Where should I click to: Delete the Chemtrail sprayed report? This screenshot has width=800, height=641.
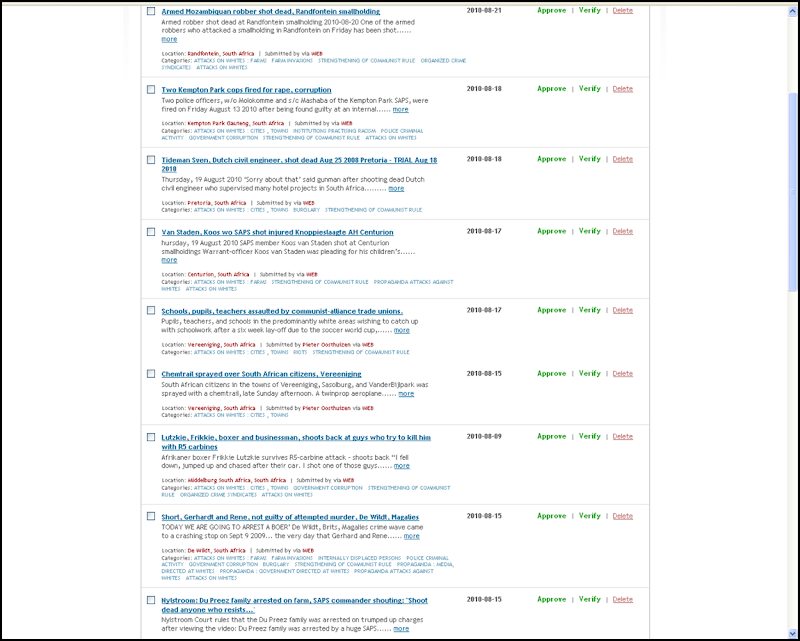click(x=622, y=373)
